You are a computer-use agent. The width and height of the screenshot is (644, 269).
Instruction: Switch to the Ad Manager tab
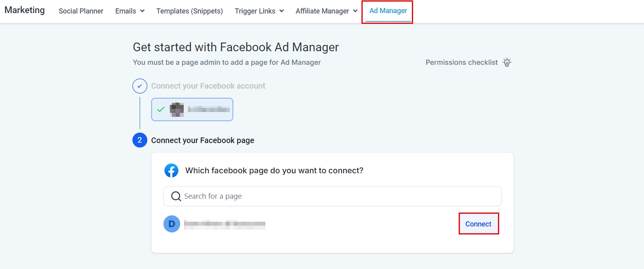tap(388, 11)
